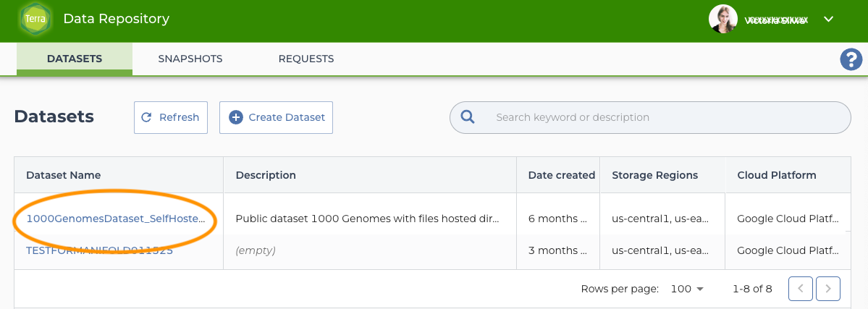Open the 1000GenomesDataset_SelfHosted dataset link
Screen dimensions: 868x309
tap(116, 218)
